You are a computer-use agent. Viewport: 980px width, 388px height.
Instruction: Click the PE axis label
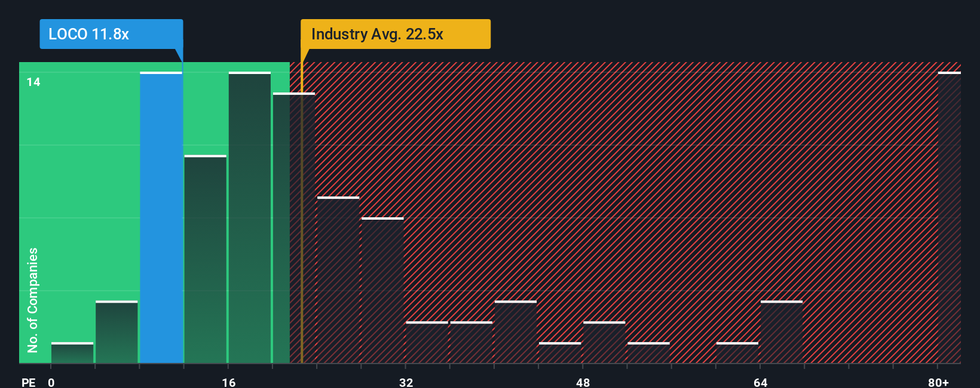(28, 382)
